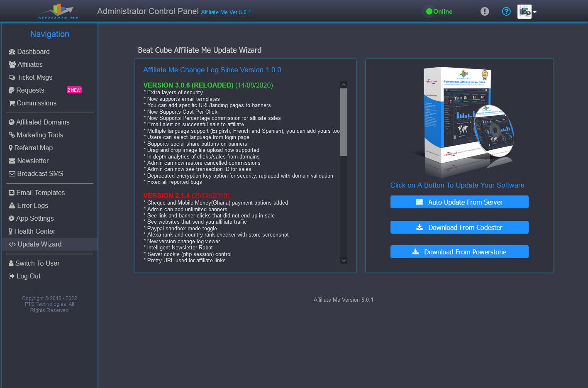This screenshot has height=388, width=588.
Task: Click the change log scrollbar down arrow
Action: click(344, 261)
